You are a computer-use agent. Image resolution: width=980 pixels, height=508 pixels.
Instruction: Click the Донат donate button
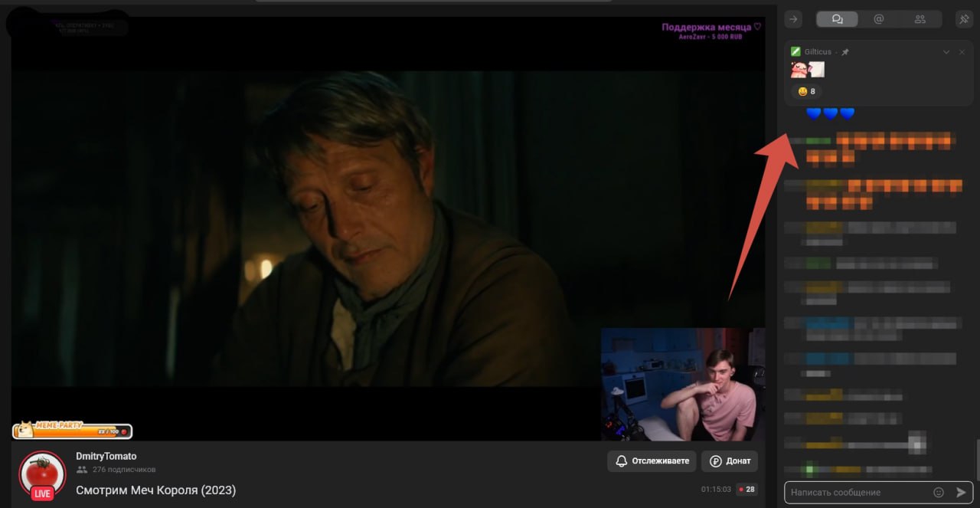tap(730, 461)
